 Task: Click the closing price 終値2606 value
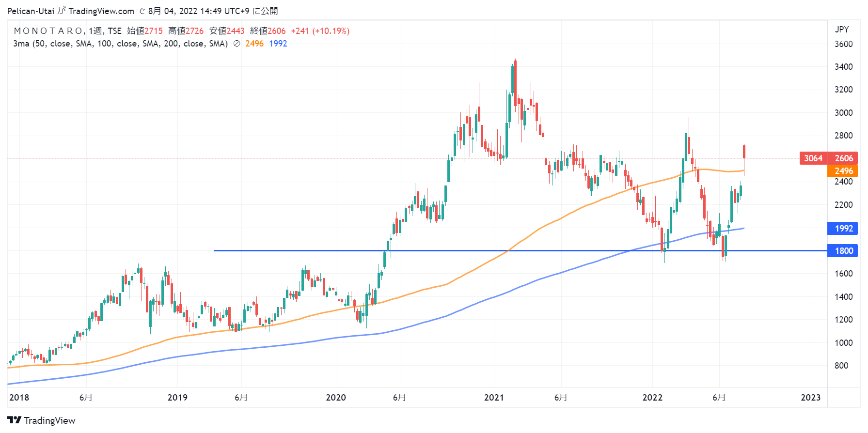[268, 31]
